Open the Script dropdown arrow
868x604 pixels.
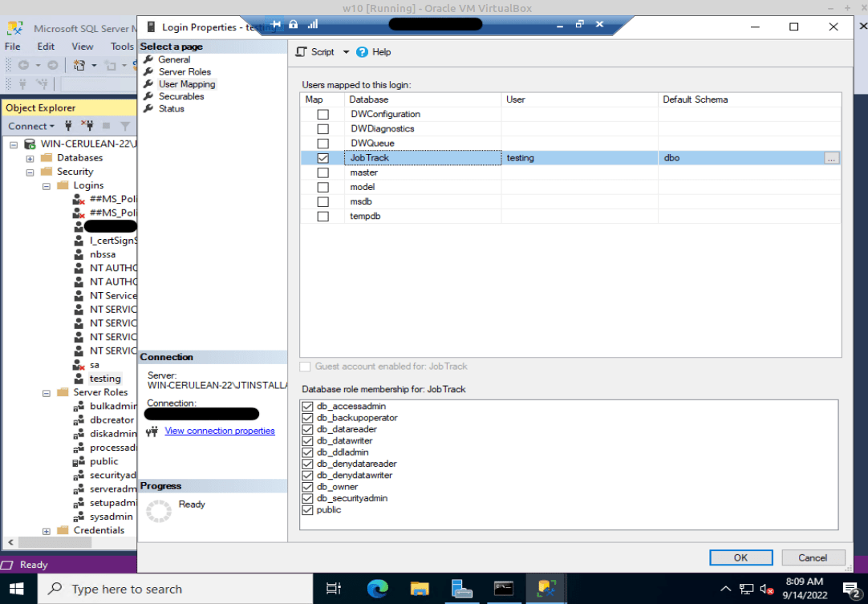346,52
